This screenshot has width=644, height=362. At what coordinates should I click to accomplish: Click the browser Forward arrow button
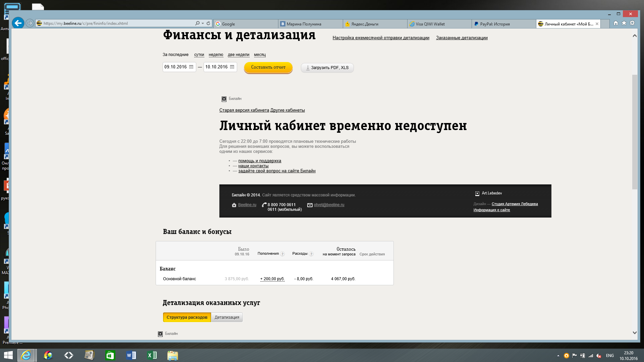click(30, 23)
